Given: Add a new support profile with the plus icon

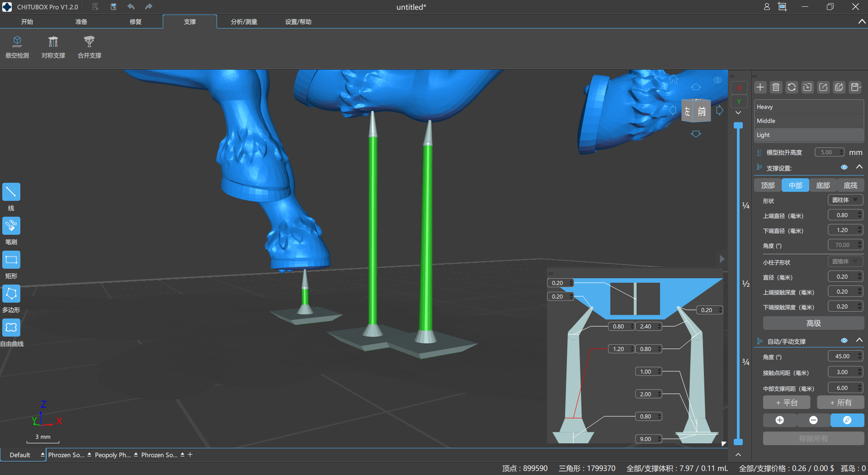Looking at the screenshot, I should [760, 87].
